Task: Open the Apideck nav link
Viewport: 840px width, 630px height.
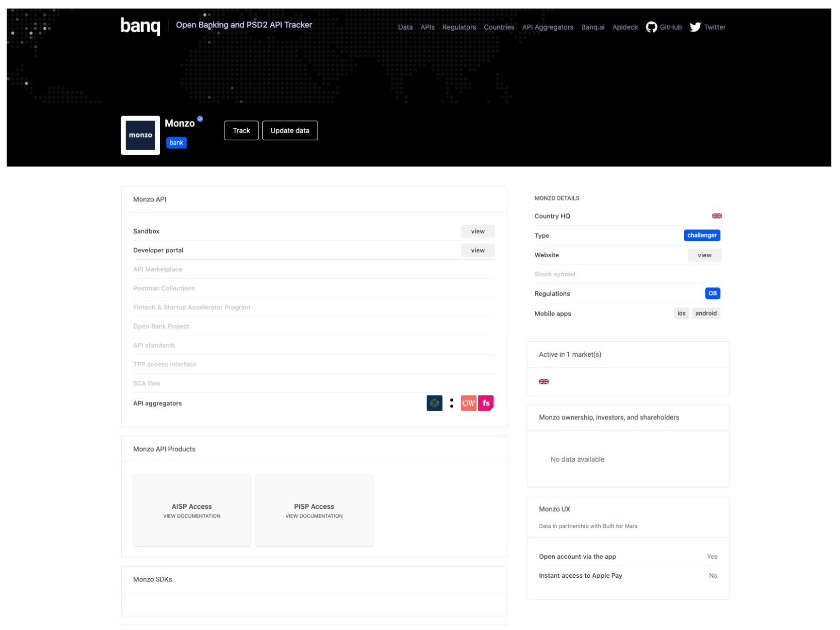Action: coord(625,27)
